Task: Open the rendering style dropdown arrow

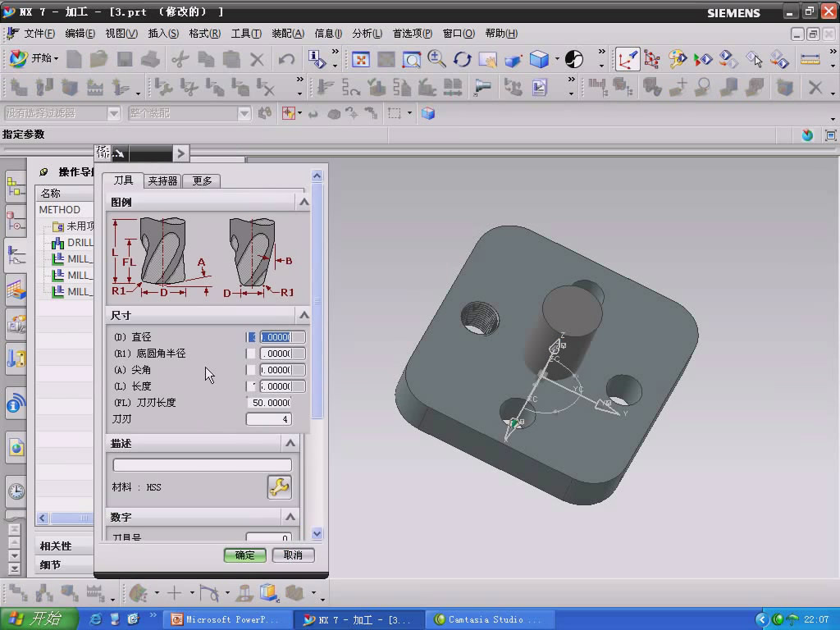Action: pos(557,59)
